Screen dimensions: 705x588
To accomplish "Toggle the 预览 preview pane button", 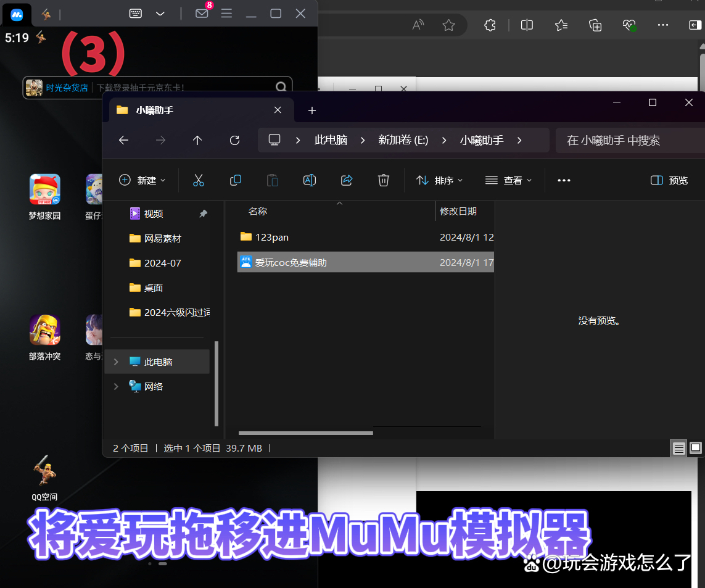I will pyautogui.click(x=669, y=180).
